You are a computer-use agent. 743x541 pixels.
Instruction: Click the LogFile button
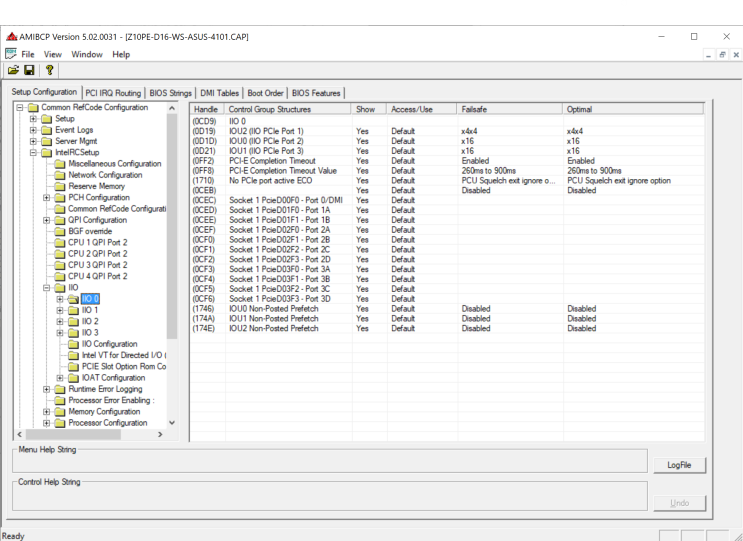pyautogui.click(x=679, y=465)
